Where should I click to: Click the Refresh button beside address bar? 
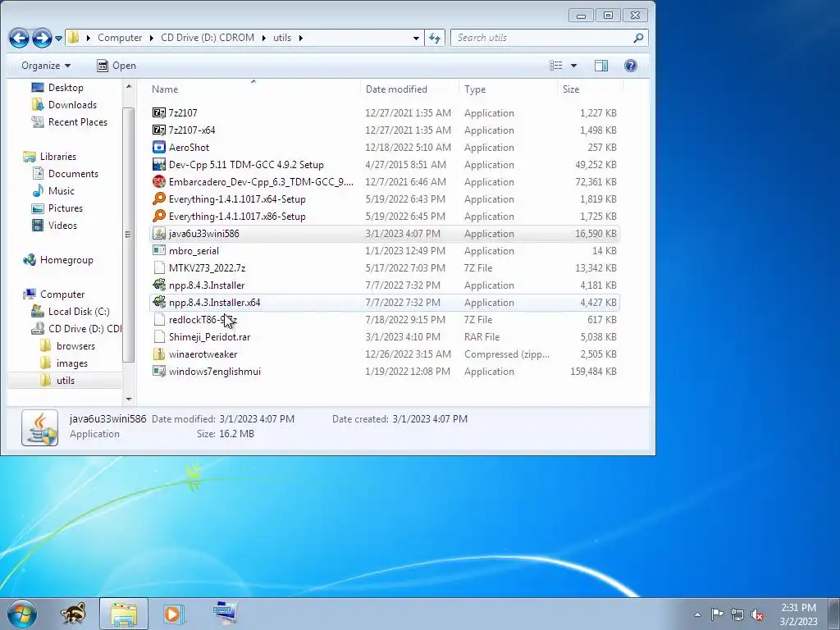pyautogui.click(x=435, y=38)
